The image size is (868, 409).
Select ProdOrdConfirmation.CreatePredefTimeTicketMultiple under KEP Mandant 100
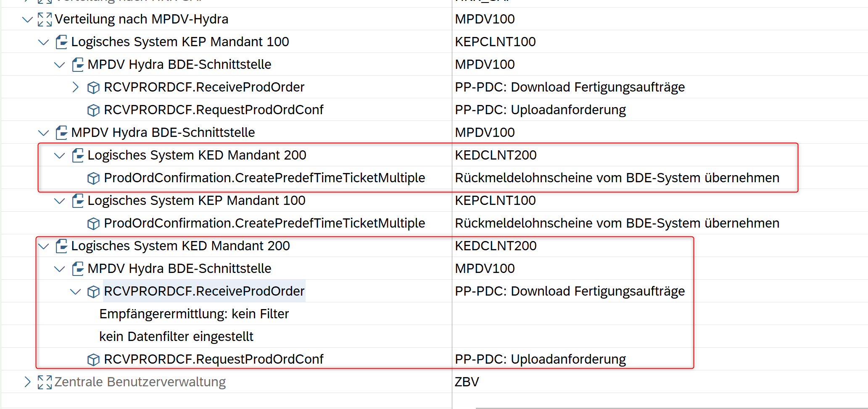264,223
